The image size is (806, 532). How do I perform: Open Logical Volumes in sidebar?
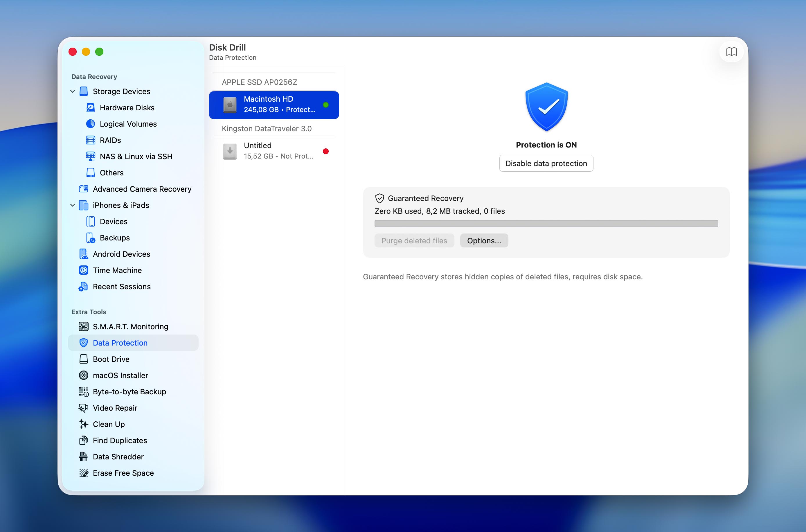click(133, 124)
